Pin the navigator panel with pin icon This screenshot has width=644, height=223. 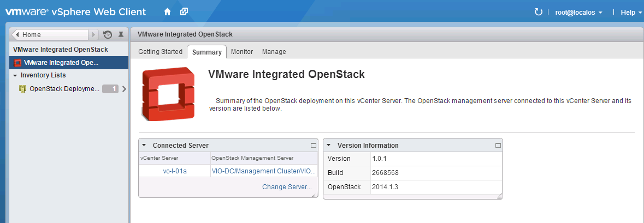coord(121,34)
